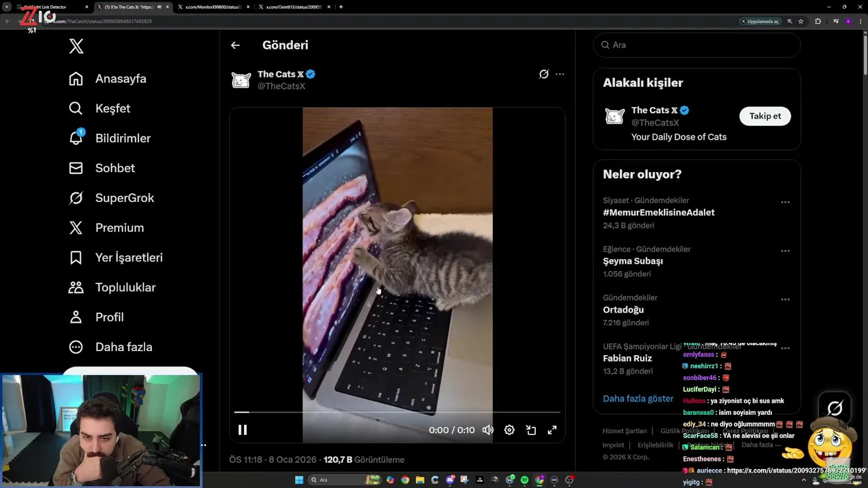This screenshot has width=868, height=488.
Task: Open #MemurEmeklisineAdalet trend
Action: coord(658,212)
